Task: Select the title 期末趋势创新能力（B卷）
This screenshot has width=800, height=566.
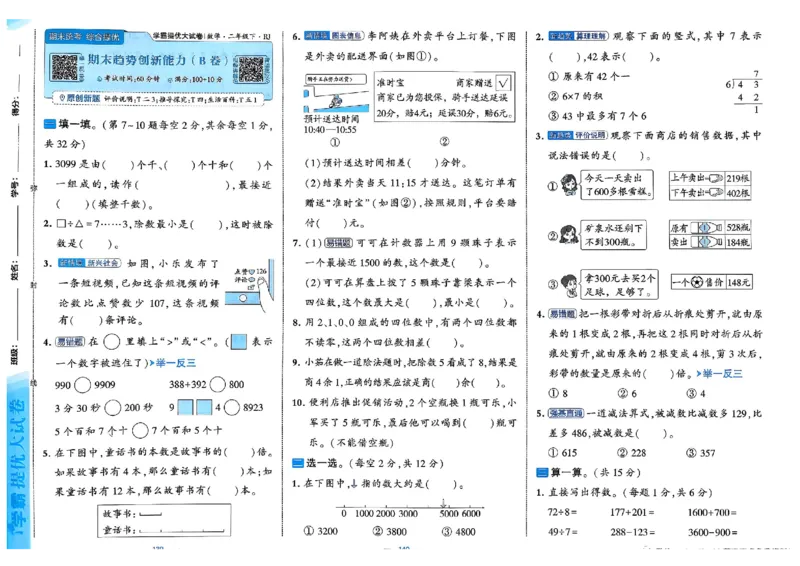Action: tap(158, 60)
